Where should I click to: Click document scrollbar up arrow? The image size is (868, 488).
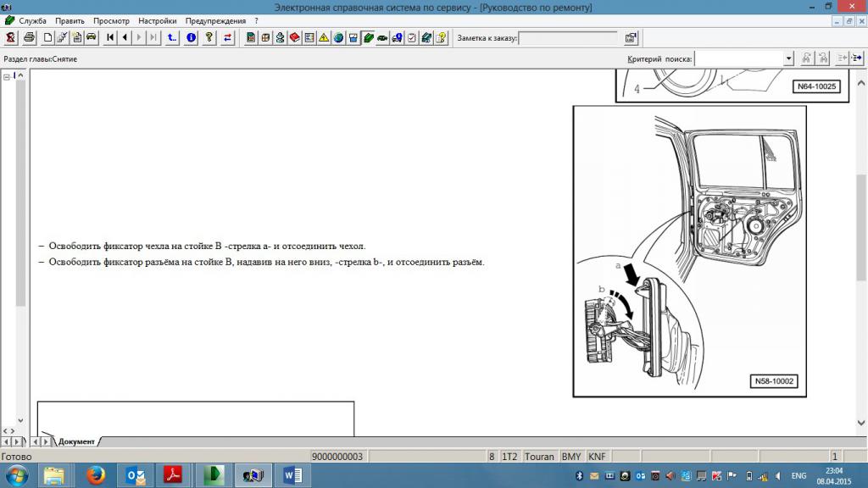pos(861,83)
